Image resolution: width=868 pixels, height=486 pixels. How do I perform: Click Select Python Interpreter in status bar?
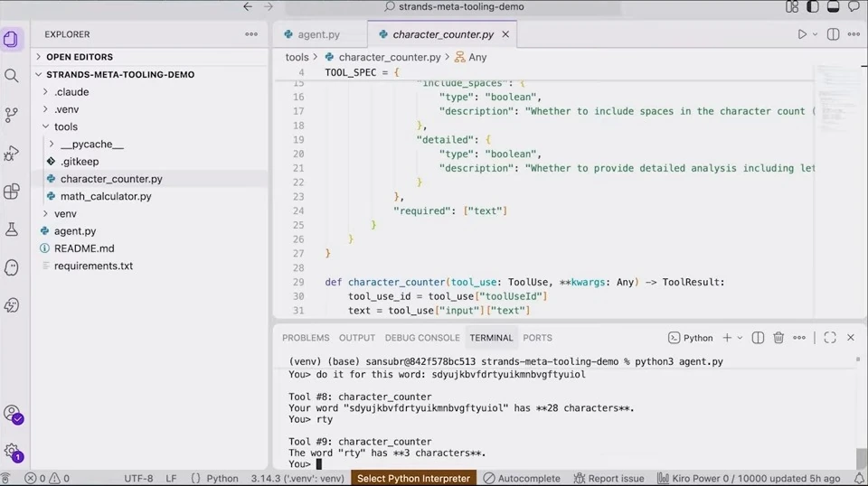[x=413, y=479]
